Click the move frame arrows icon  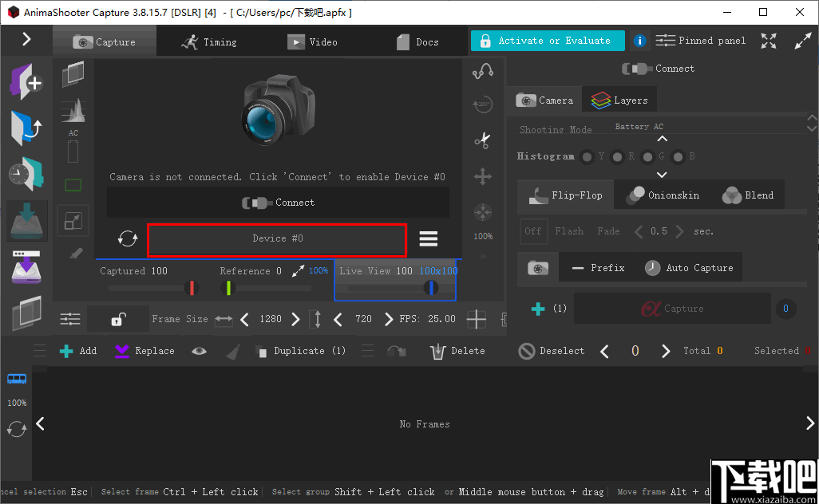(x=482, y=176)
